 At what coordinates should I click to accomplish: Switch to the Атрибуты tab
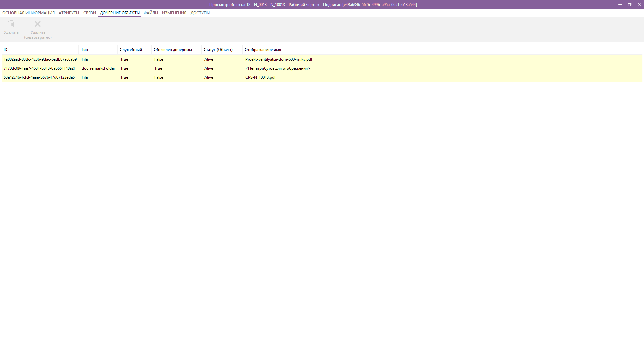coord(69,13)
